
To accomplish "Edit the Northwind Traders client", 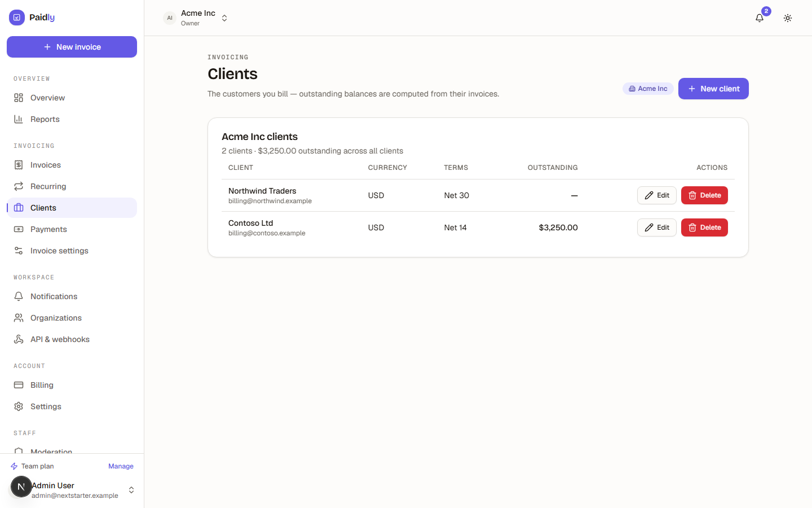I will point(656,195).
